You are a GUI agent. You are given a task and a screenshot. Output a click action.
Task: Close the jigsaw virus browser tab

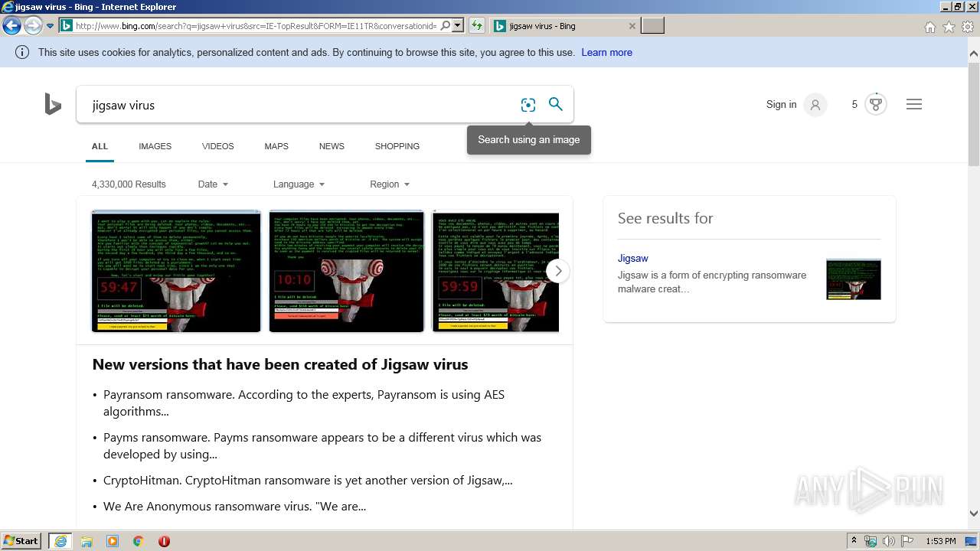pyautogui.click(x=632, y=26)
